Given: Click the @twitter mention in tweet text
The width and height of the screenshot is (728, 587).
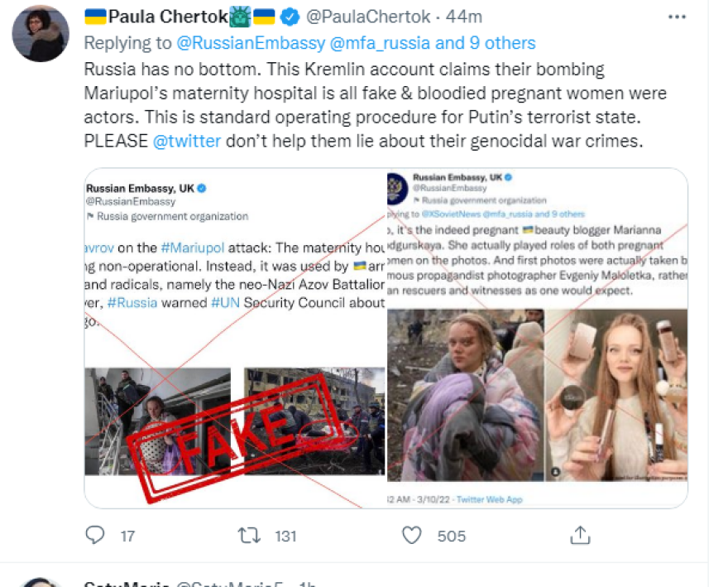Looking at the screenshot, I should point(187,141).
